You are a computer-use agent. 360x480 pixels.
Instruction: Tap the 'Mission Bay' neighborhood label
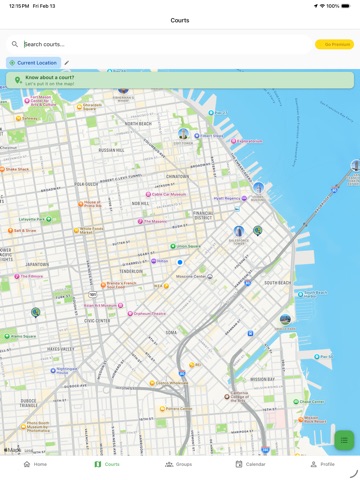(263, 379)
